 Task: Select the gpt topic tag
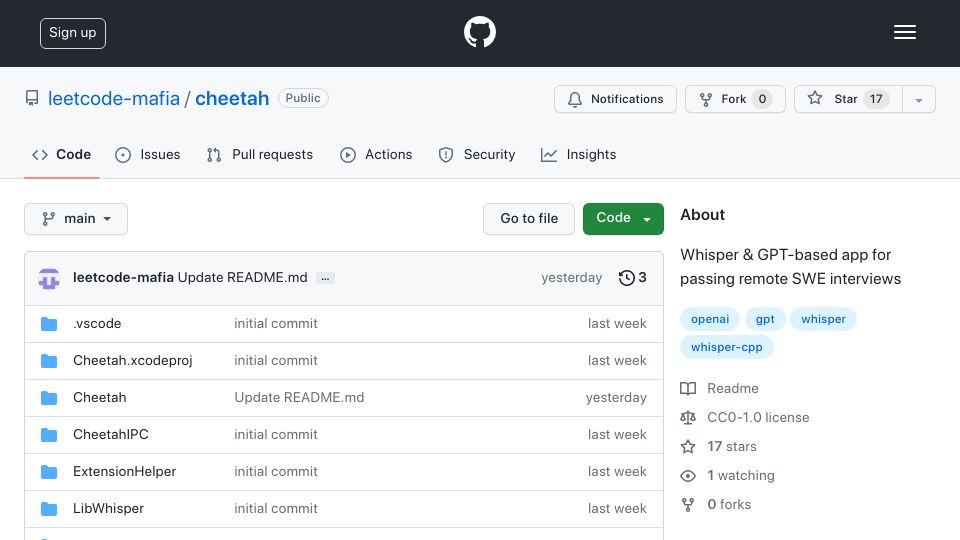pos(765,319)
